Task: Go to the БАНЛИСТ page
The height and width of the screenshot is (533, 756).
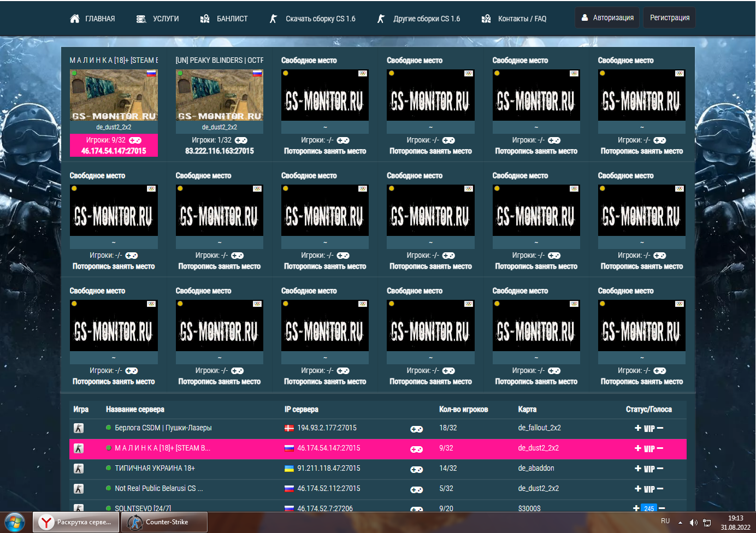Action: [x=224, y=19]
